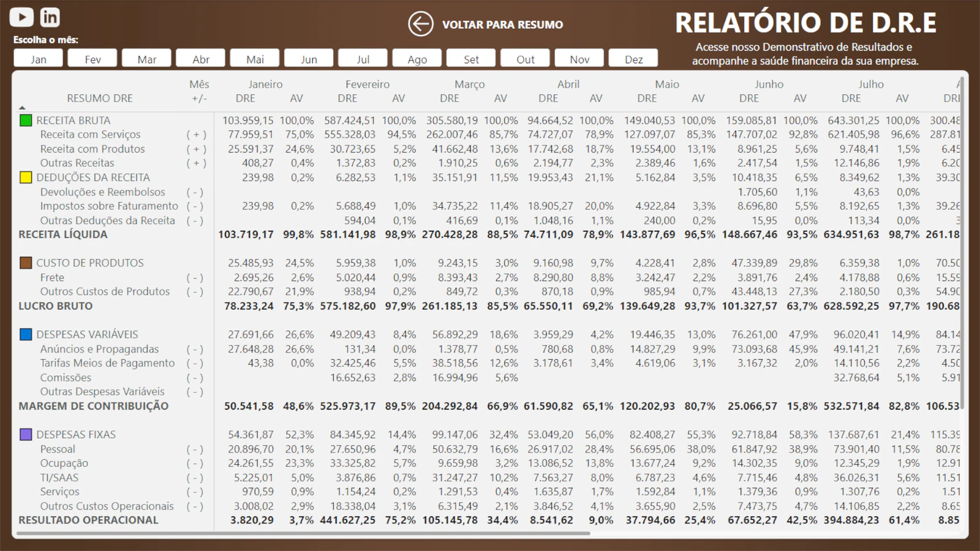
Task: Select the Receita com Serviços row label
Action: click(90, 135)
